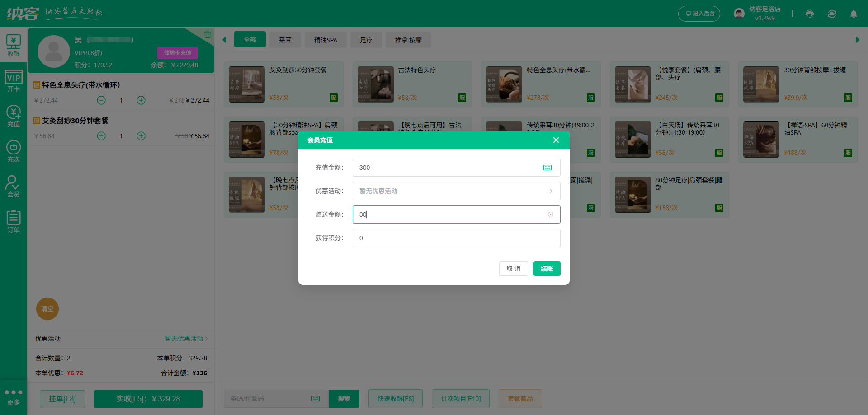
Task: Expand the 优惠活动 dropdown in the dialog
Action: pos(456,191)
